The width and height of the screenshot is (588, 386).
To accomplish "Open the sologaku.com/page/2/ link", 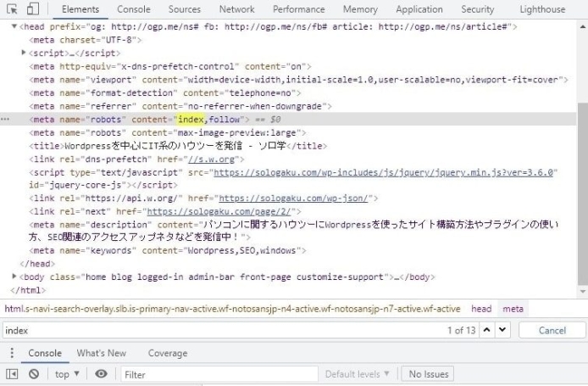I will [x=219, y=211].
